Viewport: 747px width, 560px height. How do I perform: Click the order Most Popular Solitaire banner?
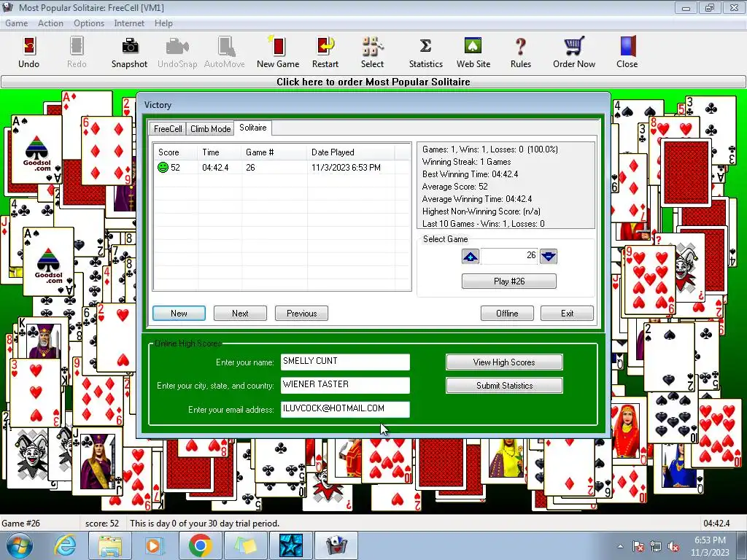click(373, 82)
